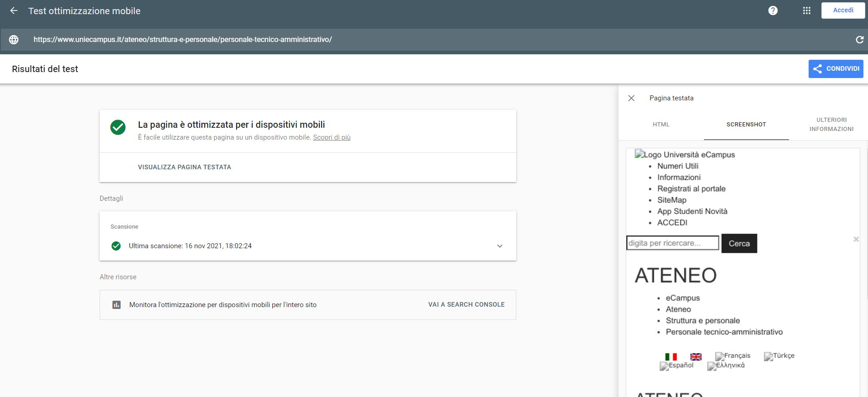Click the globe icon beside the URL
Screen dimensions: 868x397
[14, 40]
